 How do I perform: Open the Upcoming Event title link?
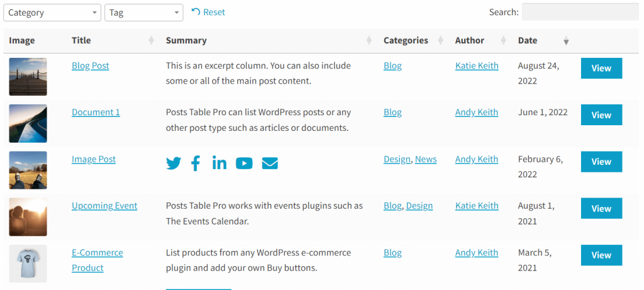104,205
